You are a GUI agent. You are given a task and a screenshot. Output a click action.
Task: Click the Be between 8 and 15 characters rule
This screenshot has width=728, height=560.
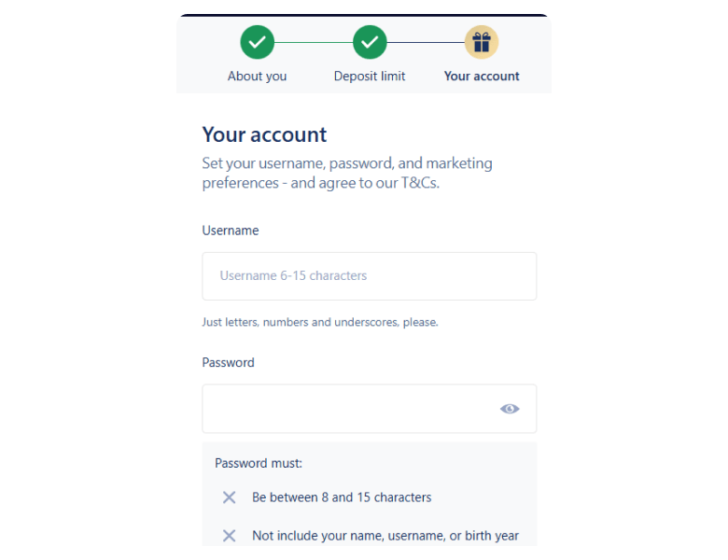(x=342, y=497)
